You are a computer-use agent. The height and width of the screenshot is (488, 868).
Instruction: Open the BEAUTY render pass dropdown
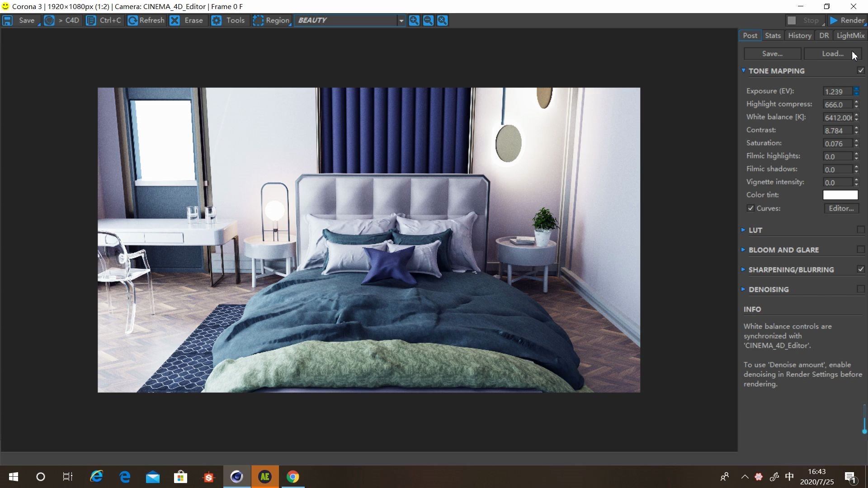tap(401, 20)
